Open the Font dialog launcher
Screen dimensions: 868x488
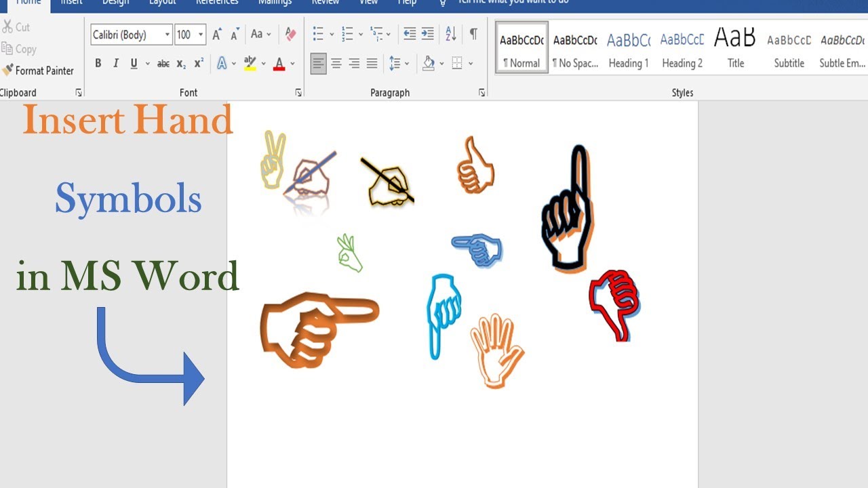pos(298,93)
